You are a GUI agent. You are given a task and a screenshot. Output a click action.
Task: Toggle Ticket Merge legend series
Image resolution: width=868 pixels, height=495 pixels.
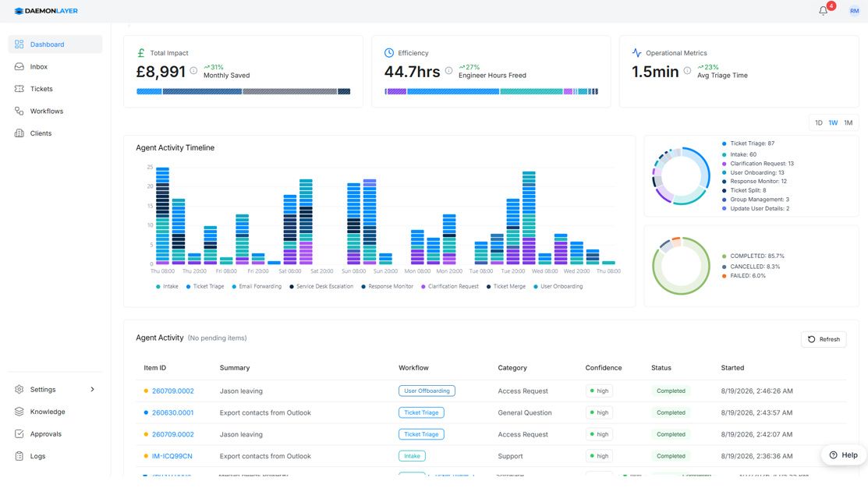506,287
